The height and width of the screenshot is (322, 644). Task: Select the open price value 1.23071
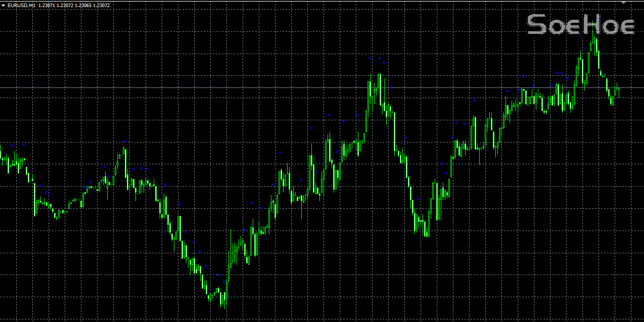47,5
